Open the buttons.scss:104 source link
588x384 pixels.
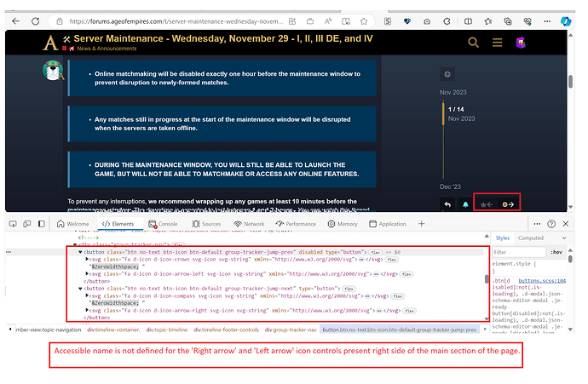click(542, 281)
